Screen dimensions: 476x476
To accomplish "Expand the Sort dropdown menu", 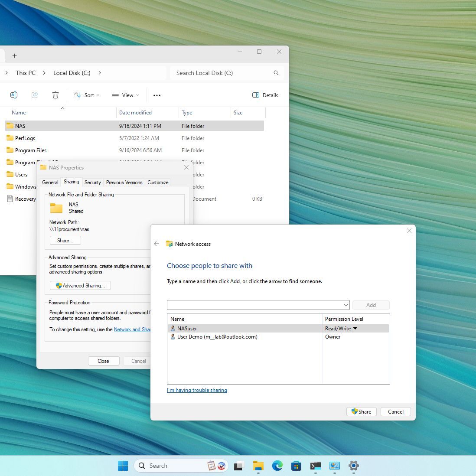I will 87,95.
